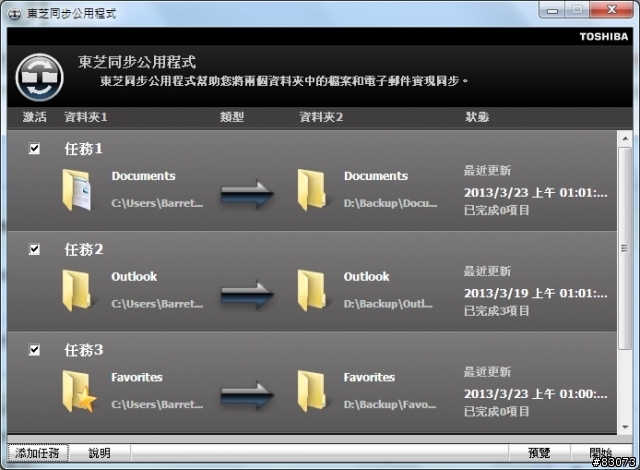Select the 任務2 title label
Image resolution: width=640 pixels, height=470 pixels.
(x=83, y=249)
